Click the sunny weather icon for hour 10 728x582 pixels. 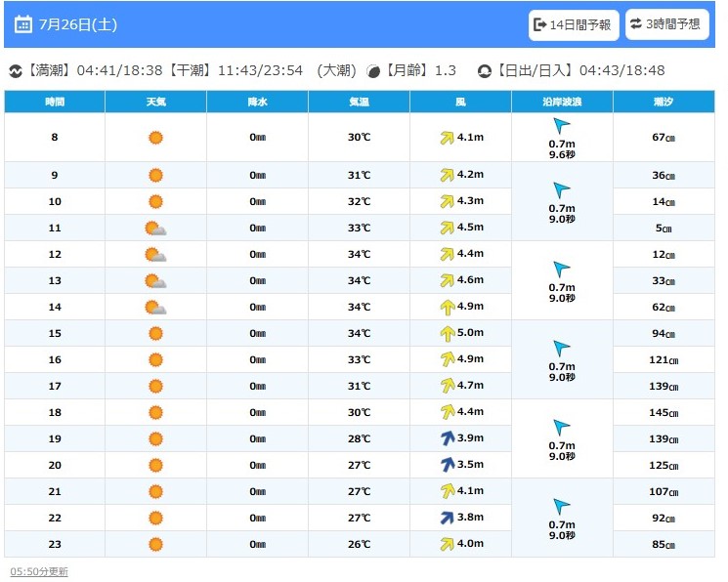coord(155,202)
